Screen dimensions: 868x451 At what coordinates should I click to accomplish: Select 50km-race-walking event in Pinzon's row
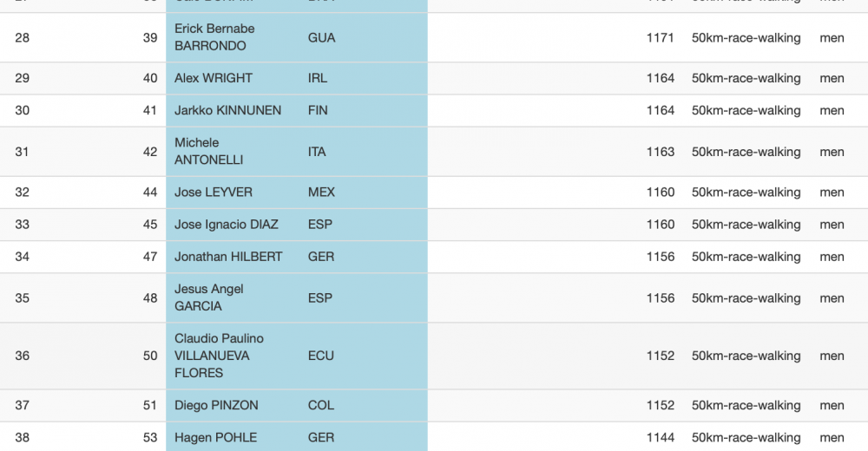(746, 405)
